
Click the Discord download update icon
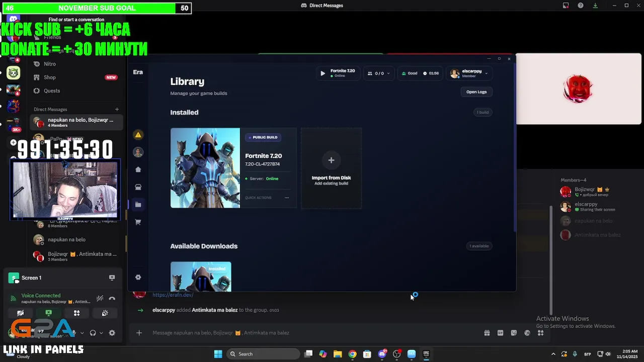595,6
